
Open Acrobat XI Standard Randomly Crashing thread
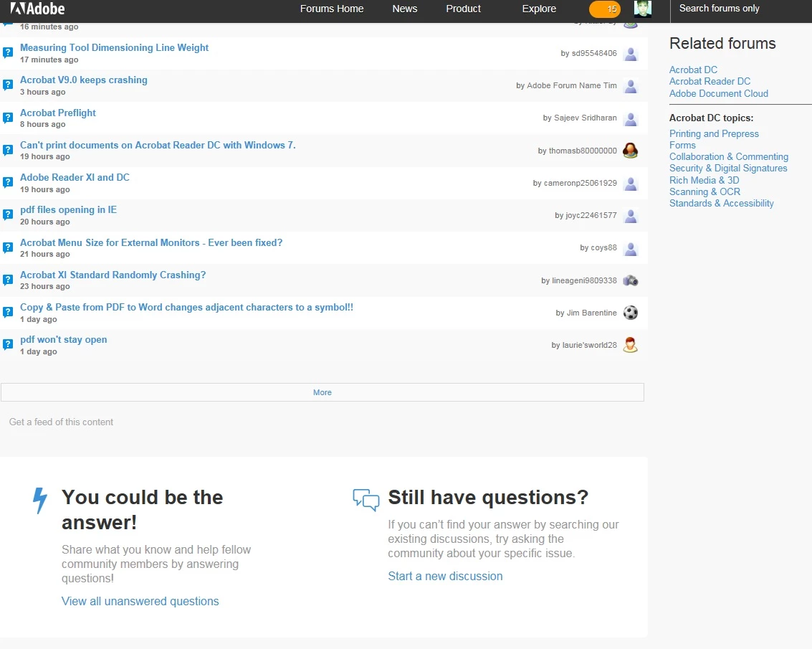tap(113, 275)
